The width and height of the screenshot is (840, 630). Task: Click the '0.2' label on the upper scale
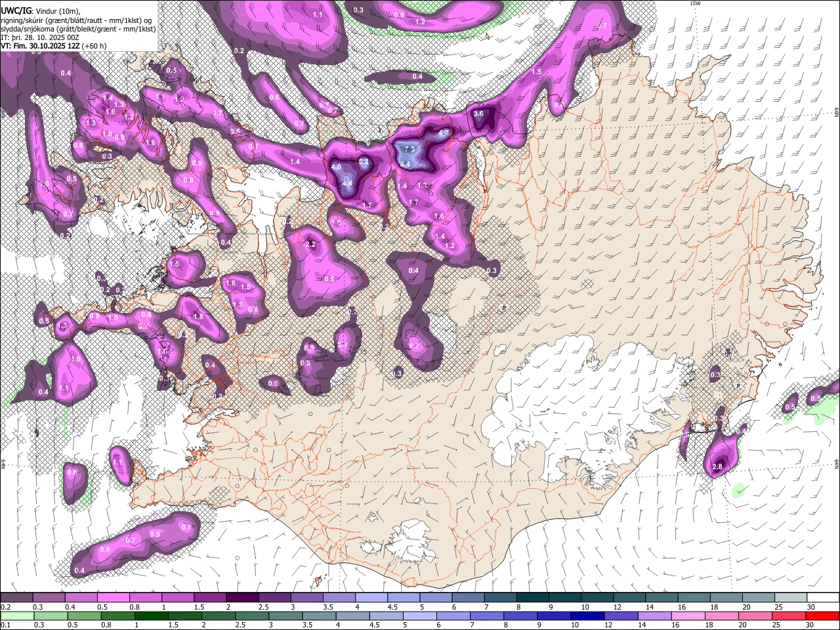point(6,607)
